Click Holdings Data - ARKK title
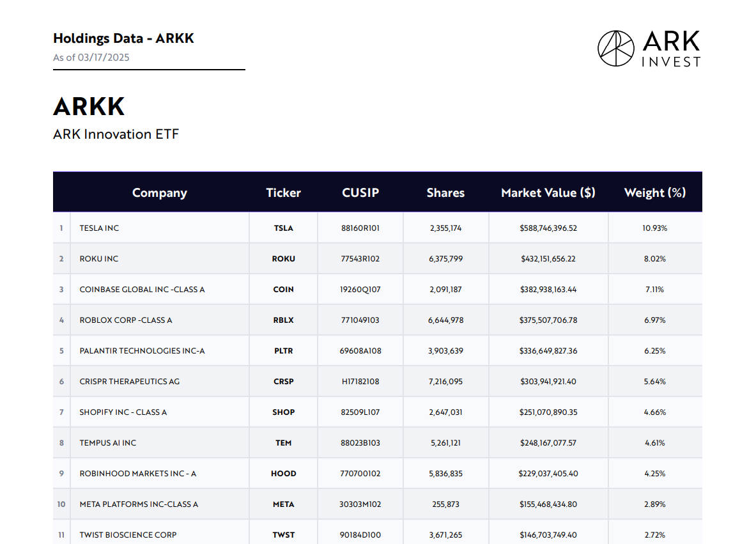 coord(123,38)
